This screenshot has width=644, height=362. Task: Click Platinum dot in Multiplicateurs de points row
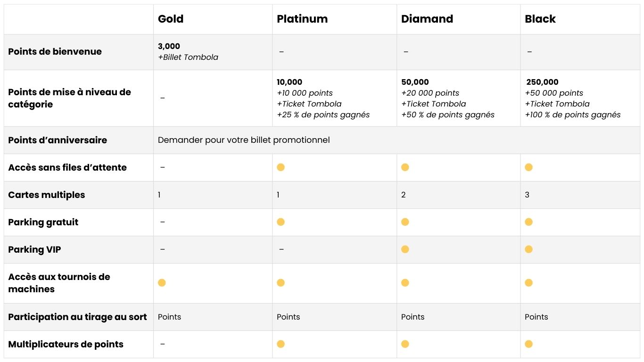tap(281, 344)
